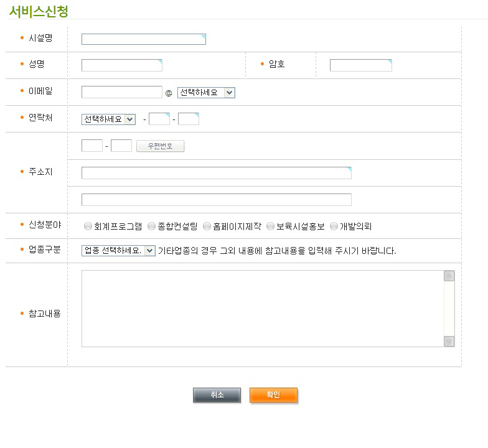Image resolution: width=488 pixels, height=448 pixels.
Task: Select the 홈페이지제작 radio button
Action: [x=207, y=226]
